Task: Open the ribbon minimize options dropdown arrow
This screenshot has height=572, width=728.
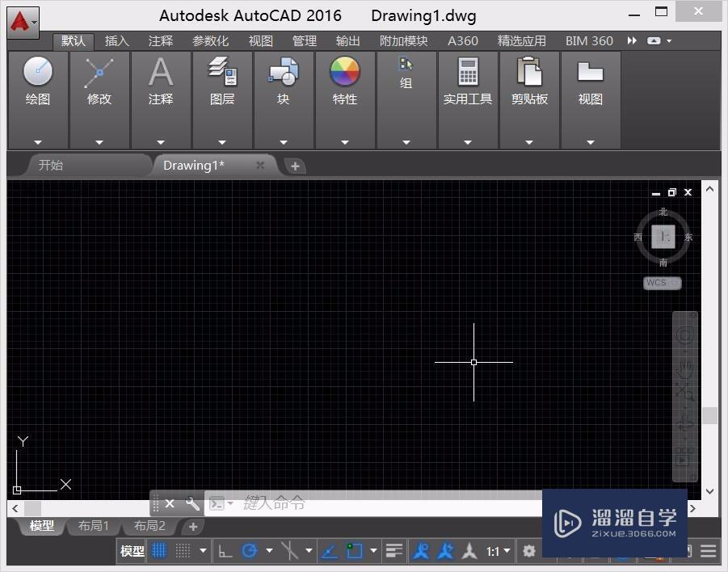Action: (x=669, y=41)
